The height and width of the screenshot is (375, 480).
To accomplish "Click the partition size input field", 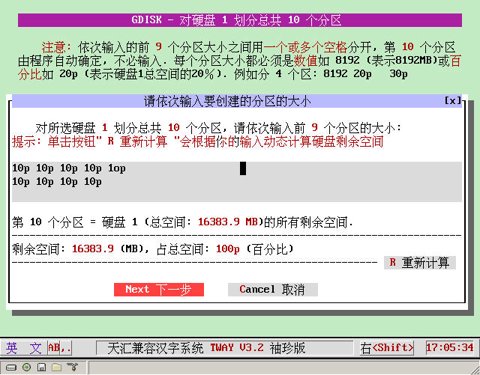I will pos(237,182).
